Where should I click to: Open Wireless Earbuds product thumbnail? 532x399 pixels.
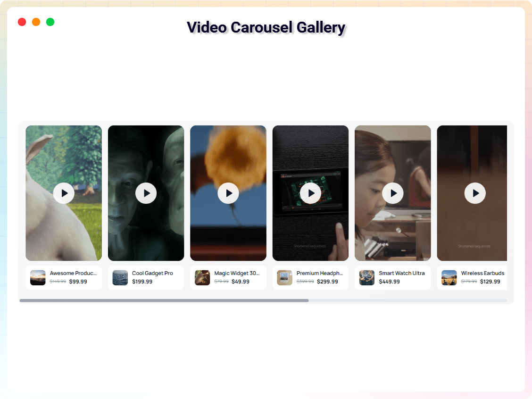449,277
